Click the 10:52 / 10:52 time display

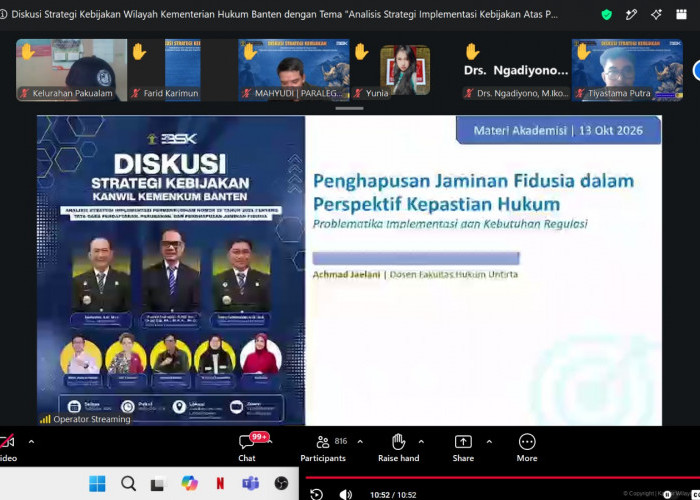(393, 495)
